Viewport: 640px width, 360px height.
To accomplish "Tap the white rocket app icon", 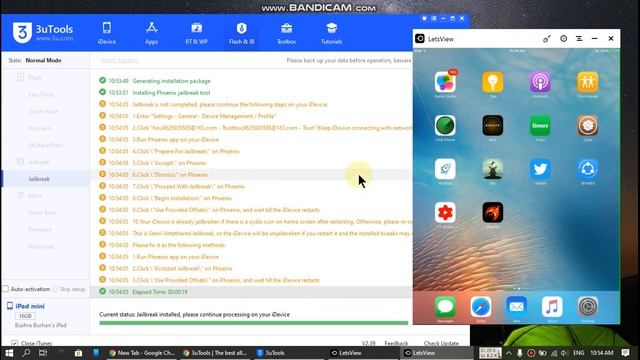I will [445, 169].
